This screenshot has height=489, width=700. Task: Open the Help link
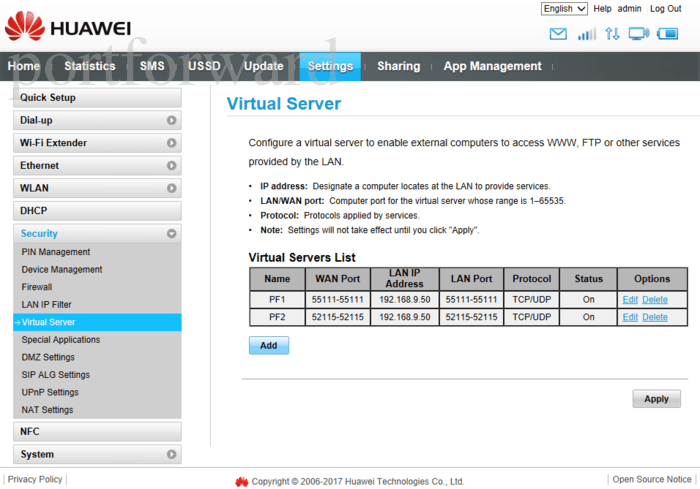point(602,8)
